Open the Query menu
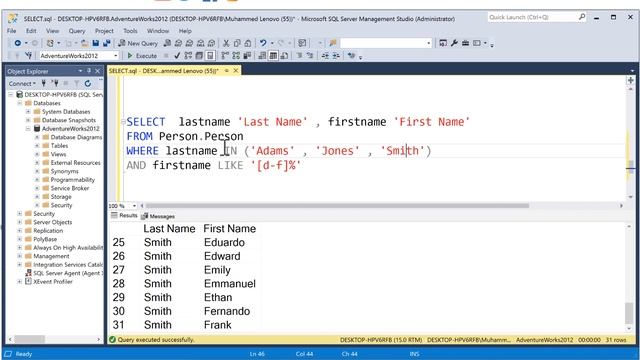This screenshot has height=360, width=640. pos(77,31)
